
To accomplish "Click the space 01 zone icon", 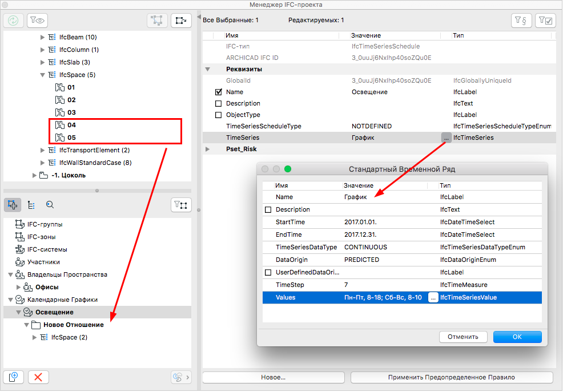I will pos(59,87).
